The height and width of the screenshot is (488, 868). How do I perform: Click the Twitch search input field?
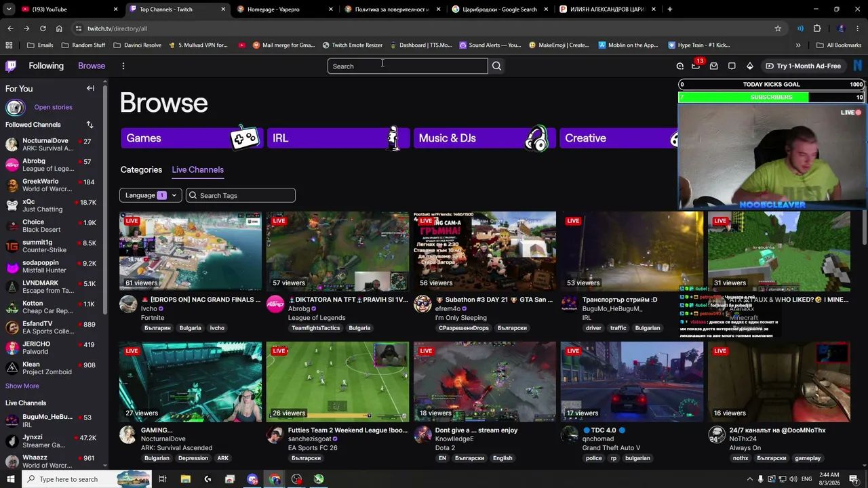coord(408,66)
